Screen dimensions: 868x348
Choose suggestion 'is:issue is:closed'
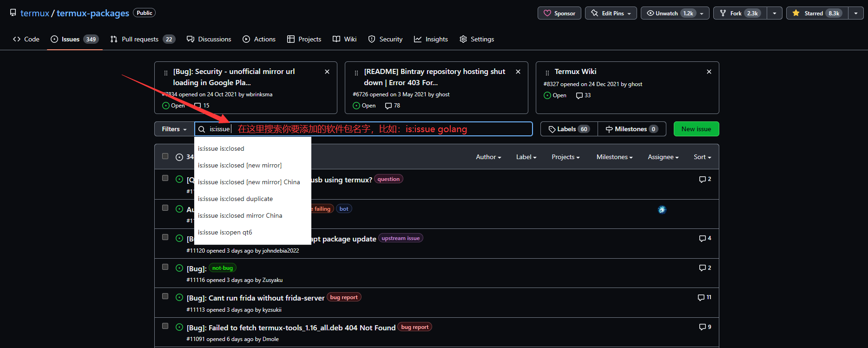253,148
